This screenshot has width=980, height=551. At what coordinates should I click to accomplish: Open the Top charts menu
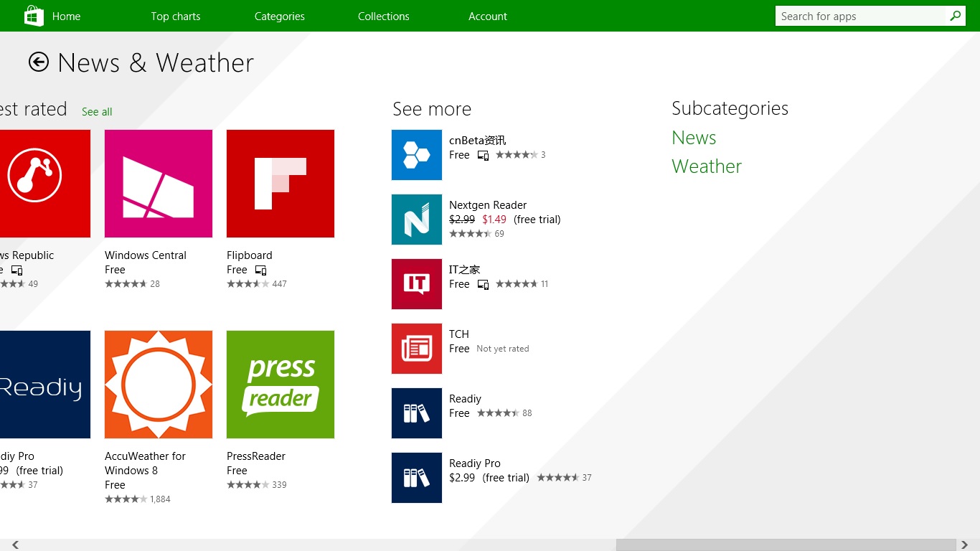click(x=176, y=16)
